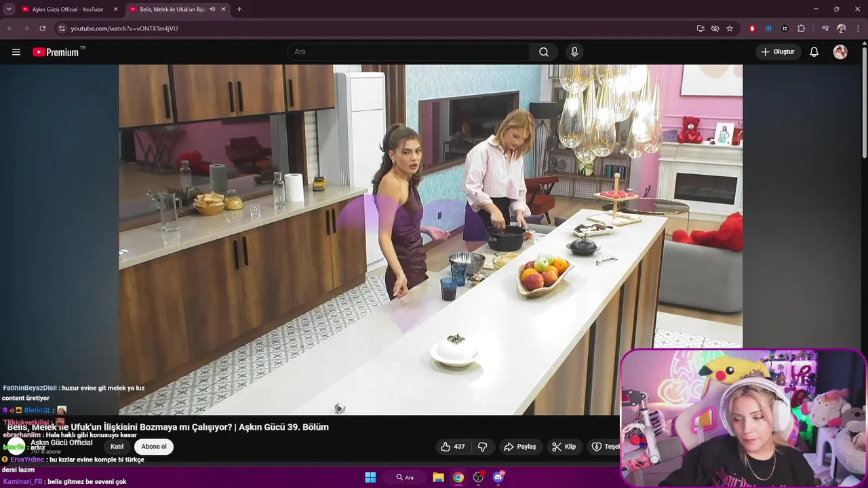
Task: Click the video player frame
Action: click(431, 239)
